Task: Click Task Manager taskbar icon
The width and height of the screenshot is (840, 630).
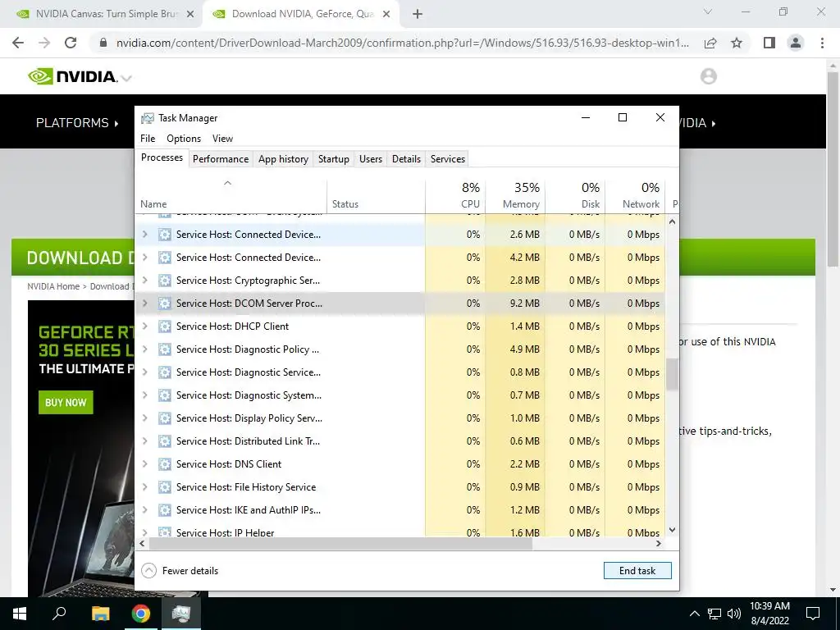Action: tap(181, 614)
